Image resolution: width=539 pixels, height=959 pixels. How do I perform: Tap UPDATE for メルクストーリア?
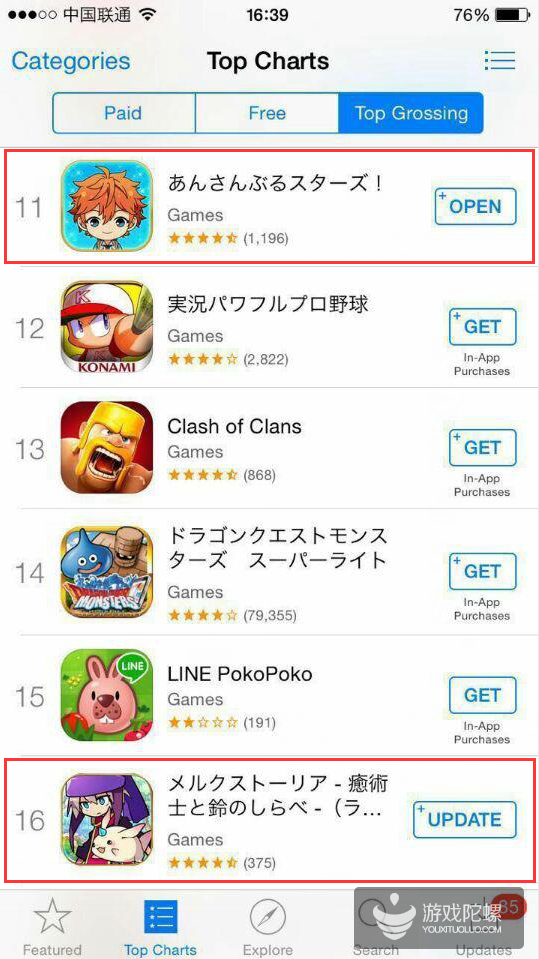coord(465,820)
